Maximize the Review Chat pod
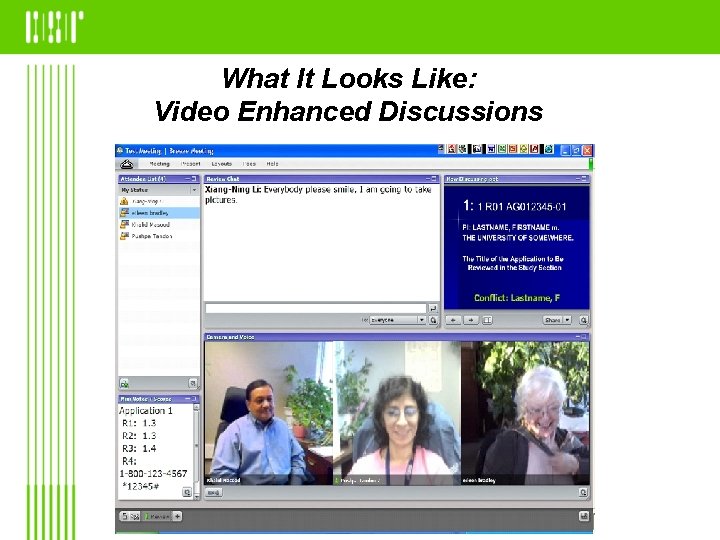Viewport: 720px width, 540px height. tap(434, 179)
